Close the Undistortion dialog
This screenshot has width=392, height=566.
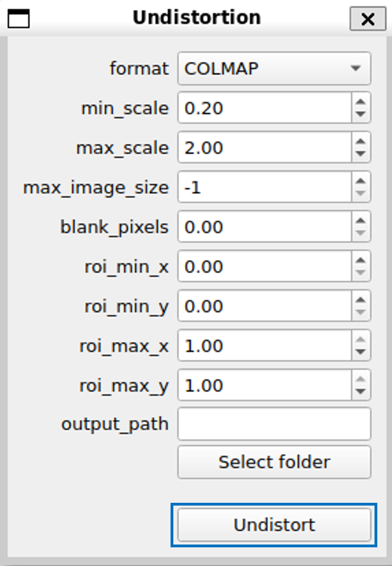(368, 19)
